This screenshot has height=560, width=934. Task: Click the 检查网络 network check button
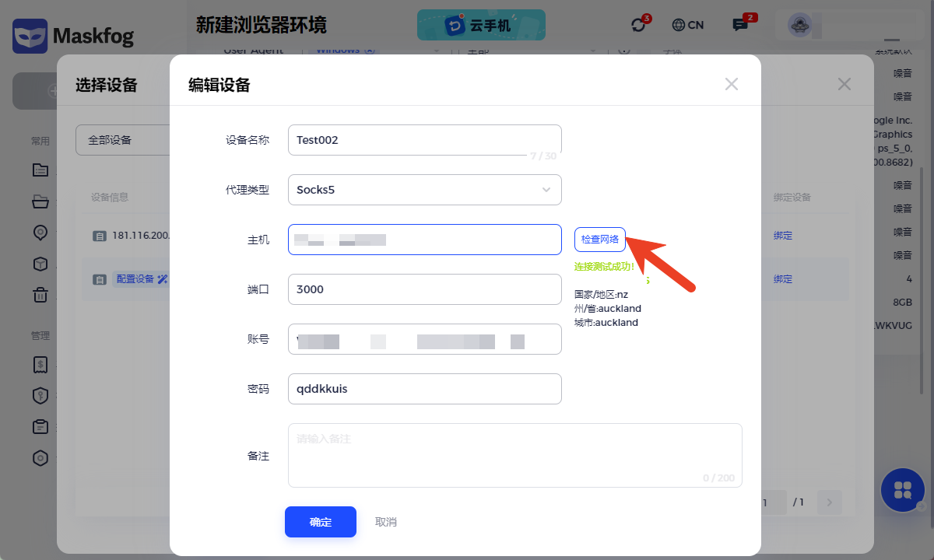point(599,240)
